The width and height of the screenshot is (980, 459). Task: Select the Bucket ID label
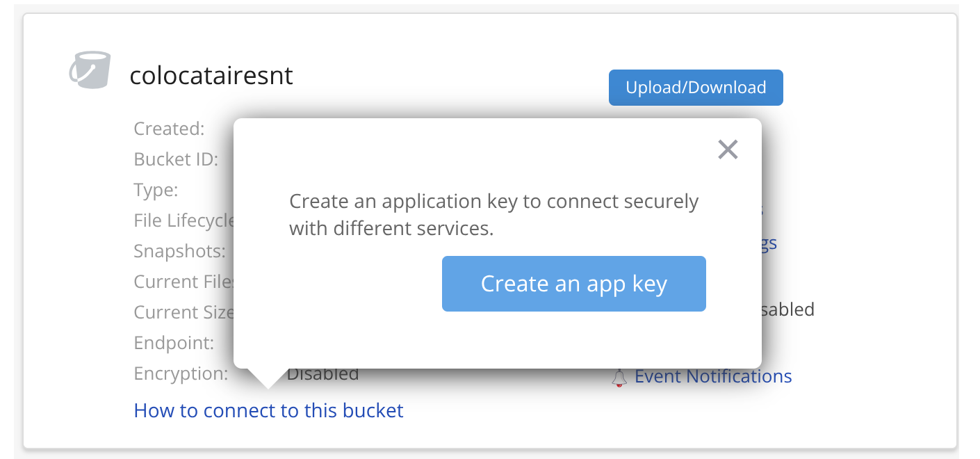pos(175,159)
